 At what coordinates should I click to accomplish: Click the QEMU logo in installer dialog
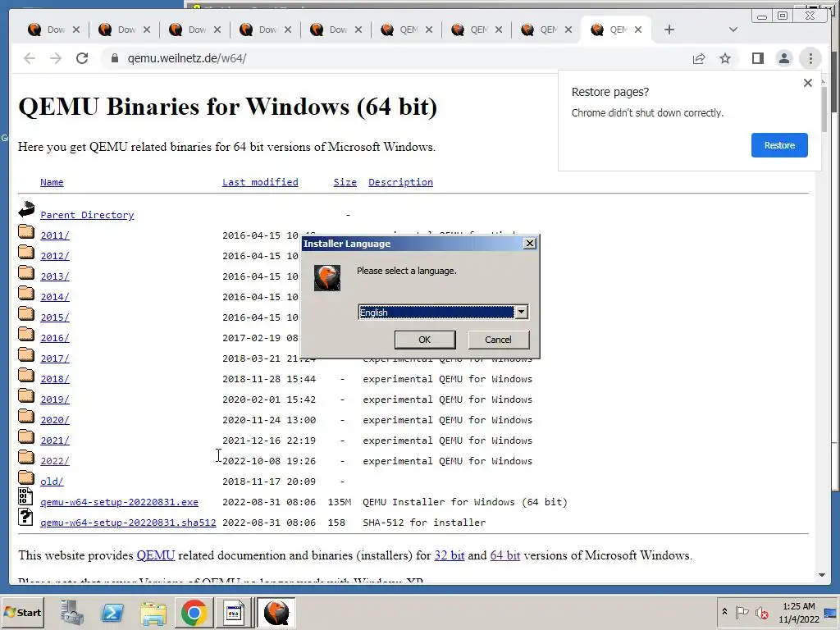(x=326, y=278)
